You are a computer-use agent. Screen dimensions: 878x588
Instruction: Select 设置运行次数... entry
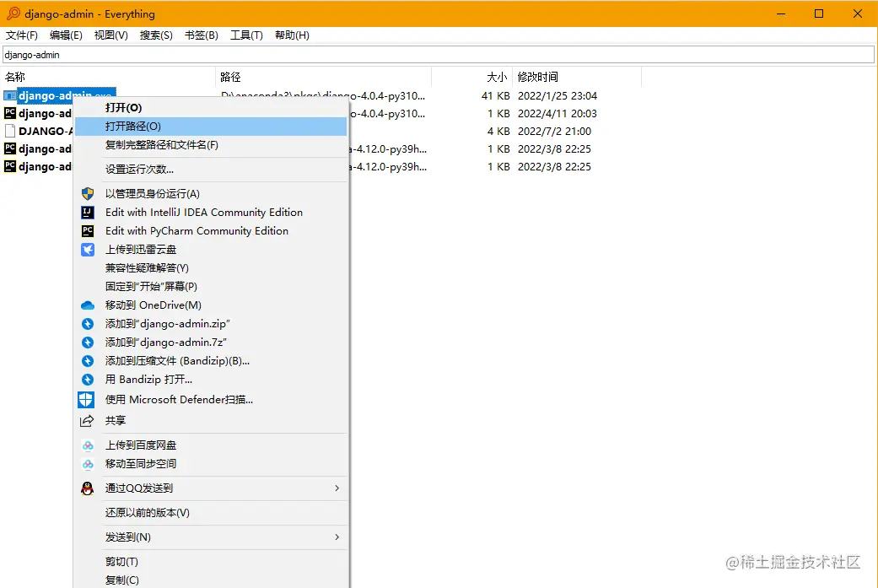coord(211,169)
